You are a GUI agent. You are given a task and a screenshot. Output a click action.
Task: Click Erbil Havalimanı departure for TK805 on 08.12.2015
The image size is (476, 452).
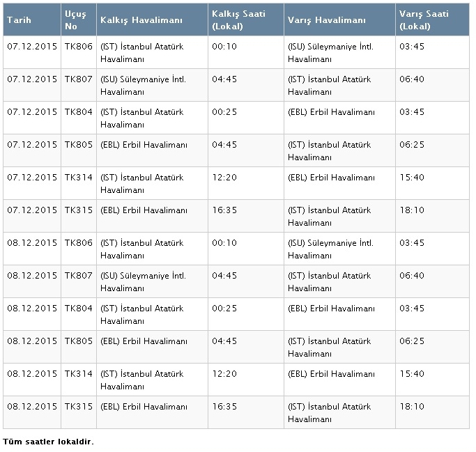144,341
